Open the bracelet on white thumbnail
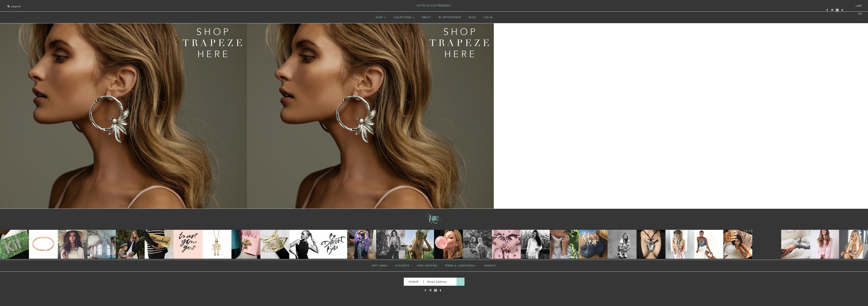The image size is (868, 306). pos(43,244)
